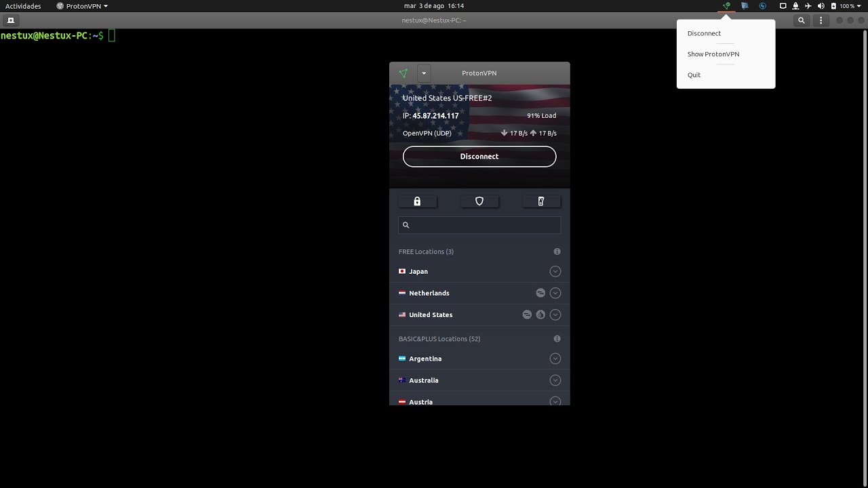Click the United States US-FREE#2 server name
868x488 pixels.
point(448,98)
